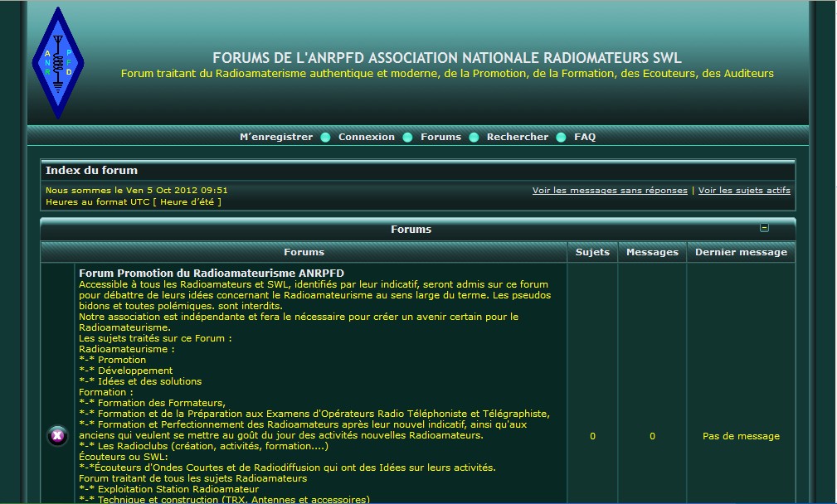Click the date text 'Ven 5 Oct 2012 09:51'
The width and height of the screenshot is (837, 504).
pyautogui.click(x=177, y=191)
